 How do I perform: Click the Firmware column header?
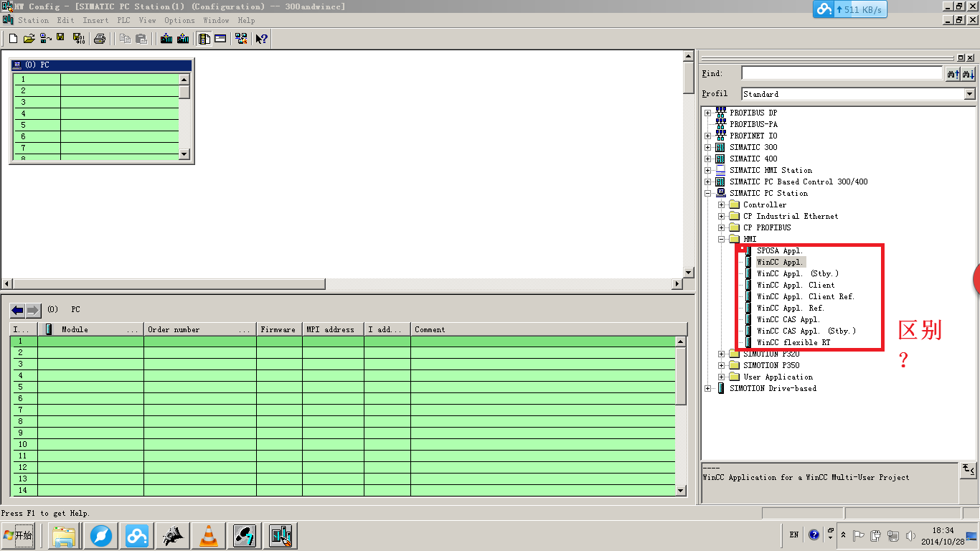[279, 329]
